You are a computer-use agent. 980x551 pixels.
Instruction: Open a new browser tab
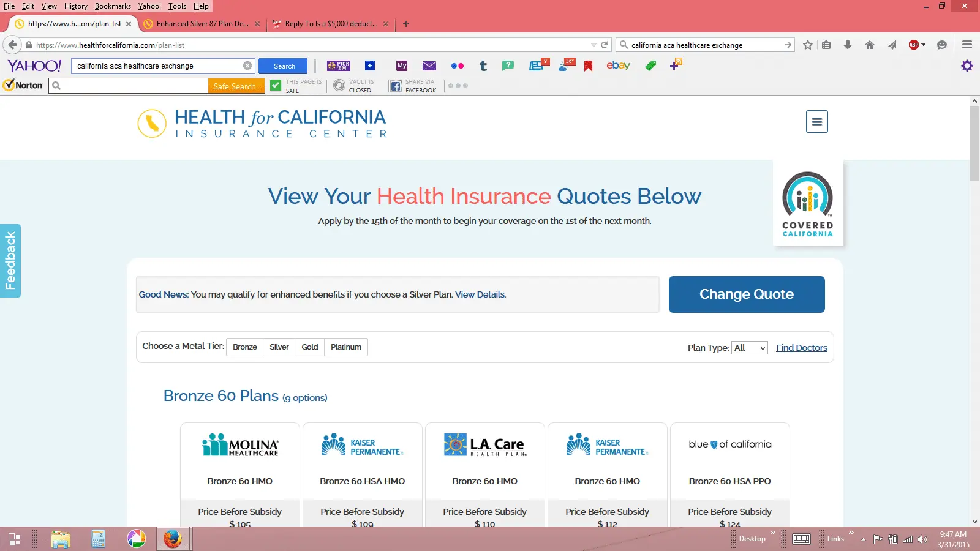(x=406, y=24)
